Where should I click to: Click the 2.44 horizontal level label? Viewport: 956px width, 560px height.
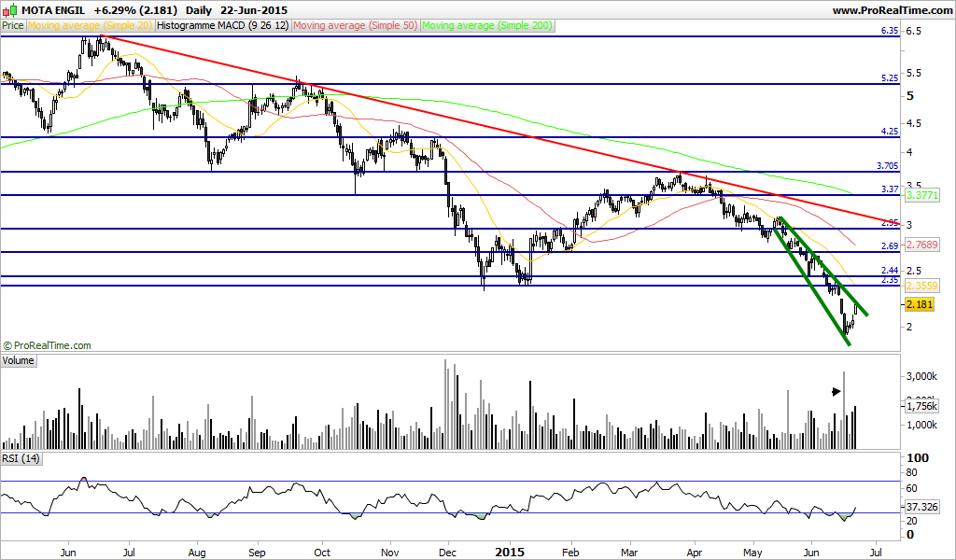(890, 270)
